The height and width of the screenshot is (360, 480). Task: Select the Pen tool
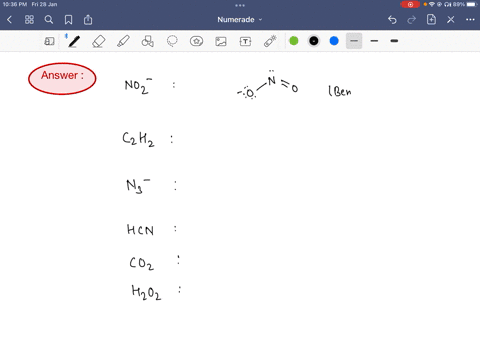74,41
